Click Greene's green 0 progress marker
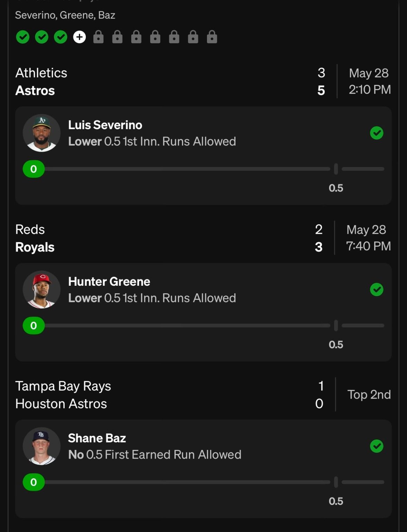Image resolution: width=407 pixels, height=532 pixels. click(x=34, y=326)
